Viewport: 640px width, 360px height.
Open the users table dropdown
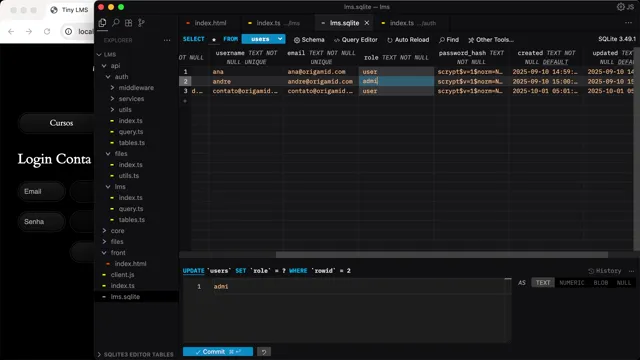click(263, 39)
